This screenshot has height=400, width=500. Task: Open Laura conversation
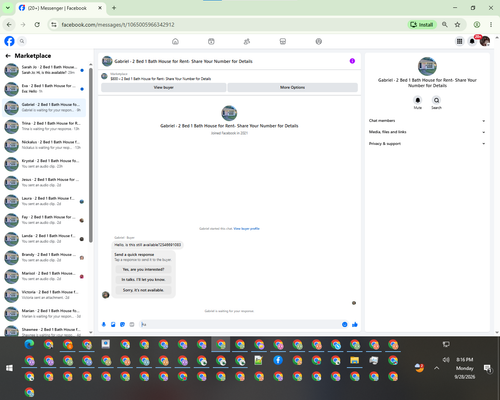(x=44, y=201)
